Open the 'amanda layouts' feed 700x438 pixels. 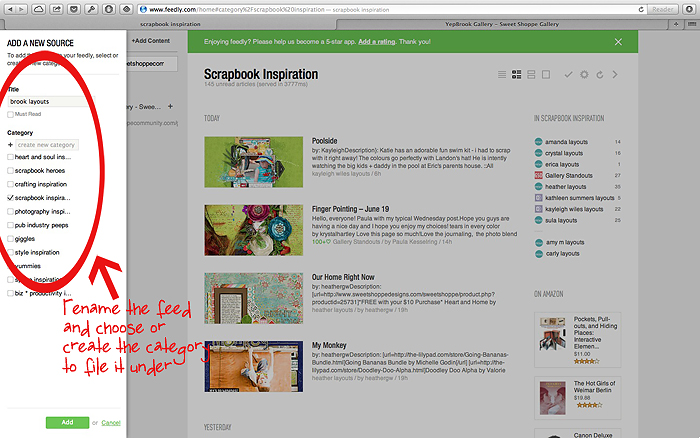pyautogui.click(x=566, y=142)
